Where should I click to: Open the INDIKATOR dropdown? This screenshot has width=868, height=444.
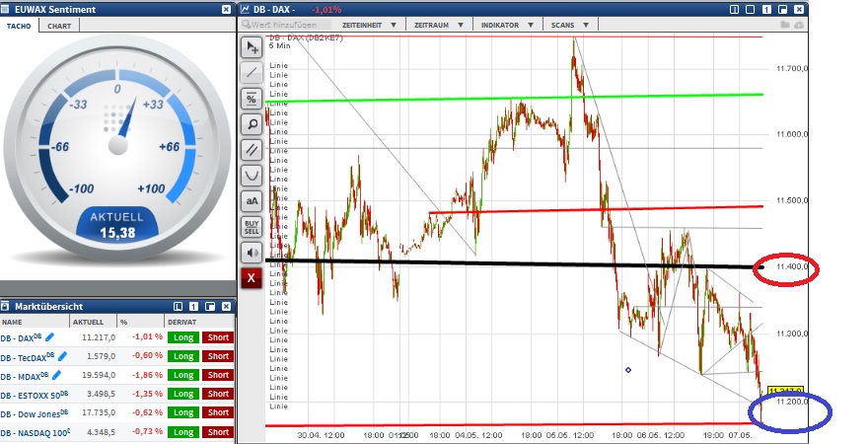tap(507, 25)
